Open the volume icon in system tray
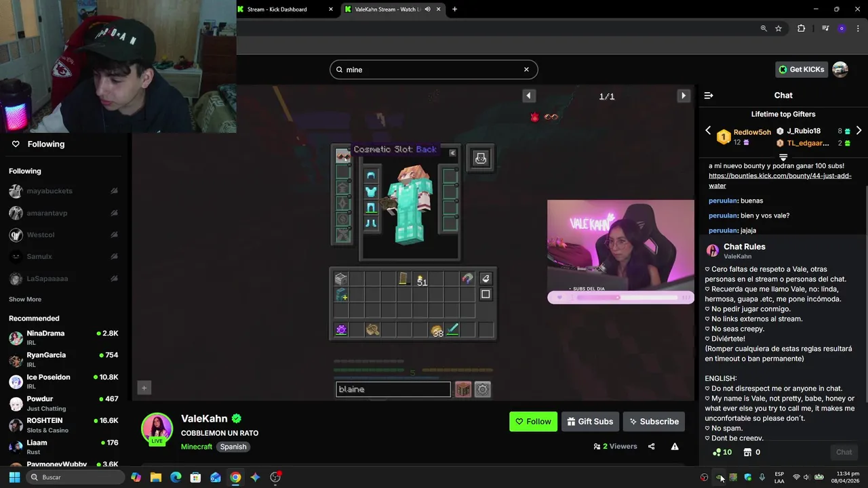Image resolution: width=868 pixels, height=488 pixels. click(x=807, y=477)
